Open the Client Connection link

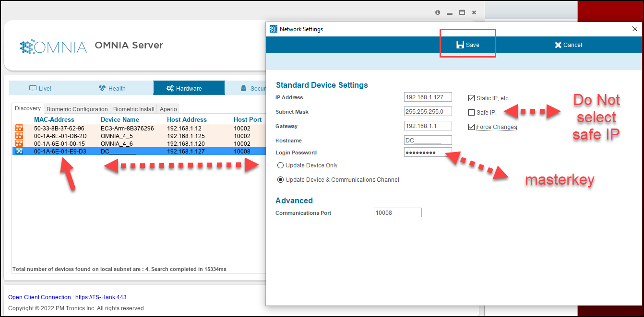pyautogui.click(x=67, y=297)
